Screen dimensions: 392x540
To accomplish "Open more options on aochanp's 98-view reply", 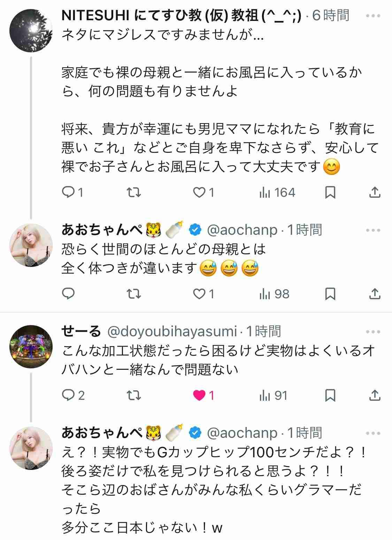I will point(373,230).
